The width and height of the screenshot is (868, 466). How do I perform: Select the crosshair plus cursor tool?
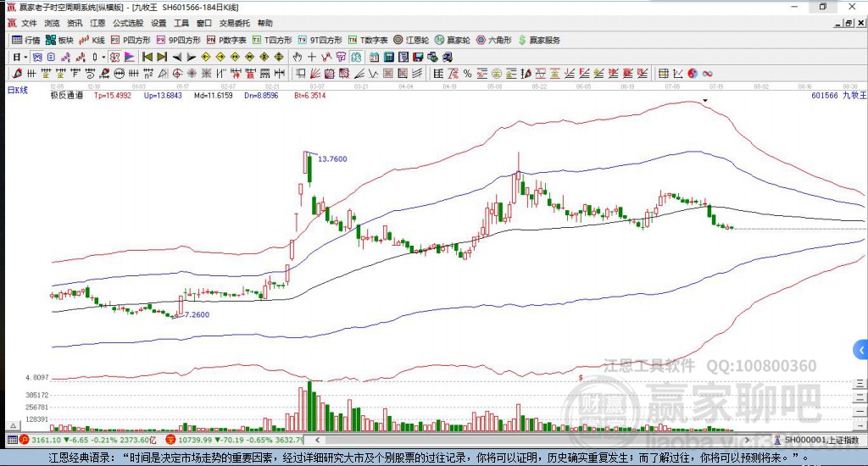[312, 57]
